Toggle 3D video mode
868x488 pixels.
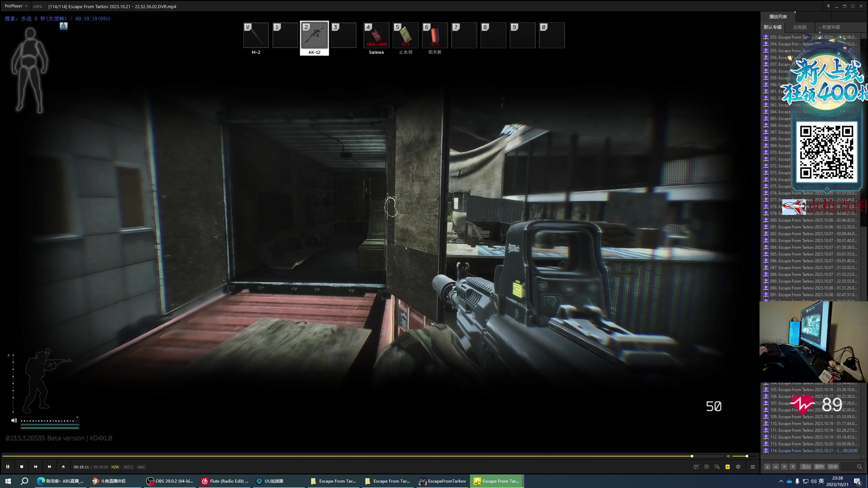point(706,467)
